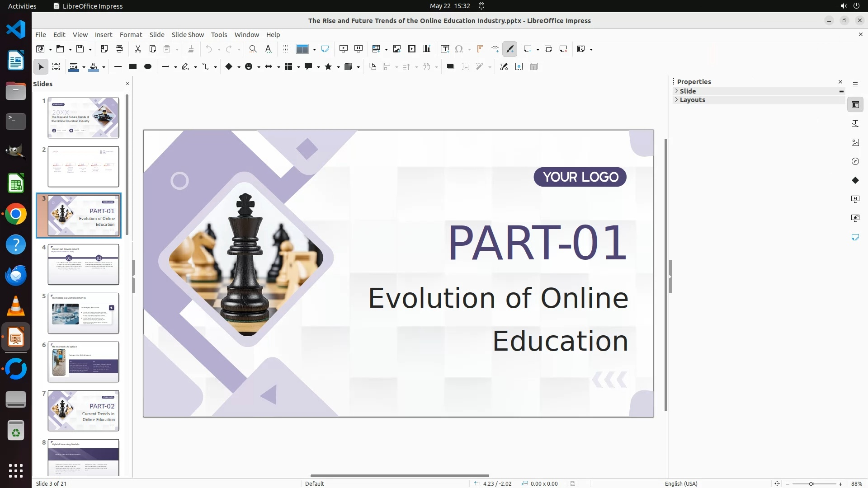Open the Slide Show menu
This screenshot has height=488, width=868.
[188, 34]
